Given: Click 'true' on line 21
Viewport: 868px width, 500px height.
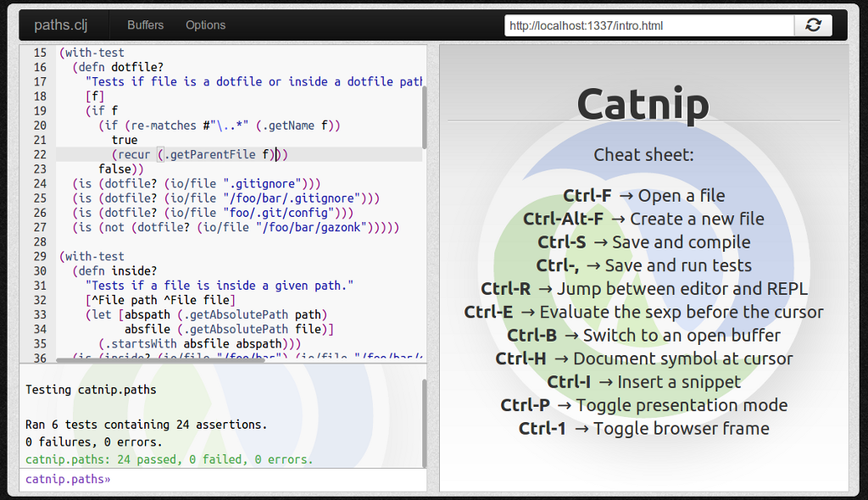Looking at the screenshot, I should click(x=125, y=140).
